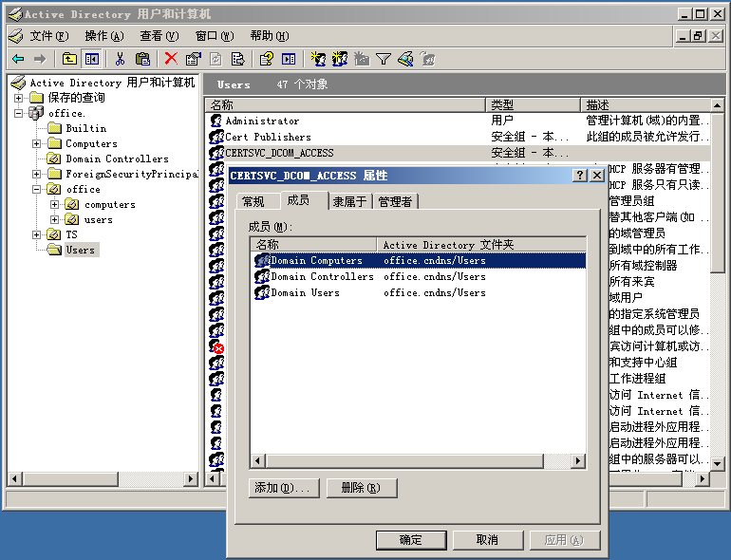Image resolution: width=731 pixels, height=560 pixels.
Task: Click right arrow of members list scrollbar
Action: (578, 461)
